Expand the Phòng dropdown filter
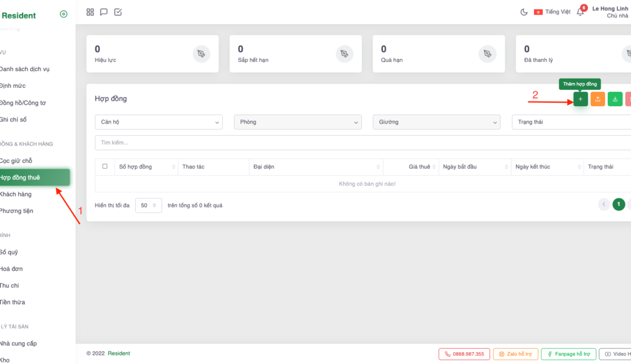The height and width of the screenshot is (364, 631). [x=298, y=122]
